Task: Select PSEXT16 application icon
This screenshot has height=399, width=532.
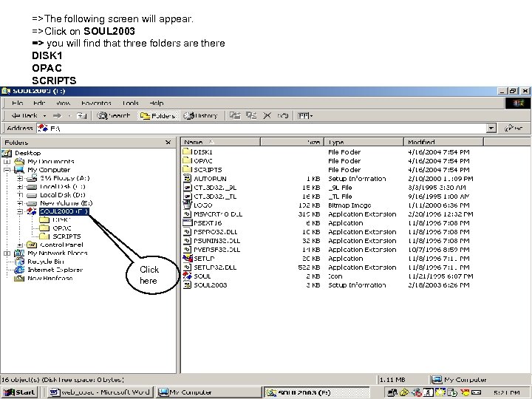Action: point(187,222)
